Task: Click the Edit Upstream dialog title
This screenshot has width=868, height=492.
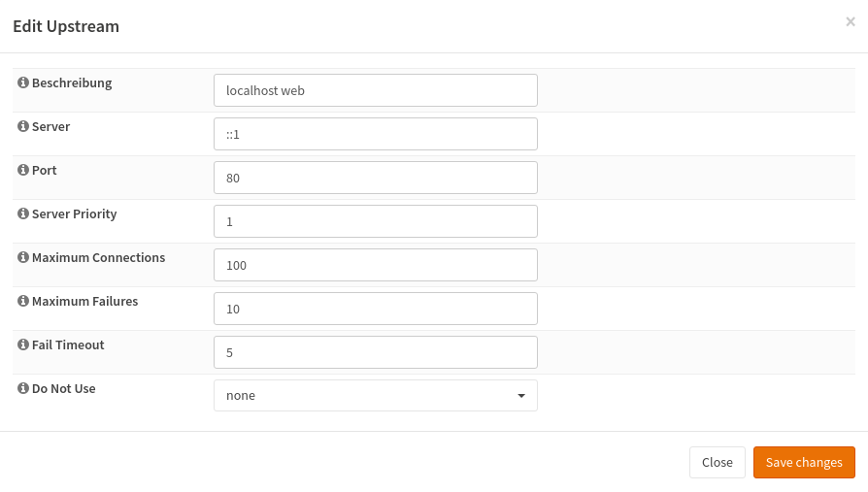Action: 66,26
